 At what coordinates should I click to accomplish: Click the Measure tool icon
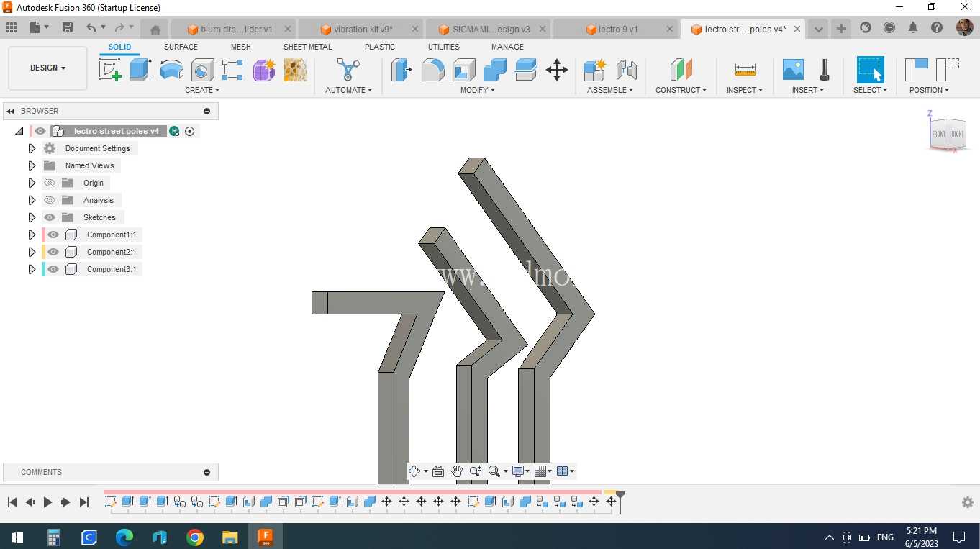pyautogui.click(x=745, y=70)
